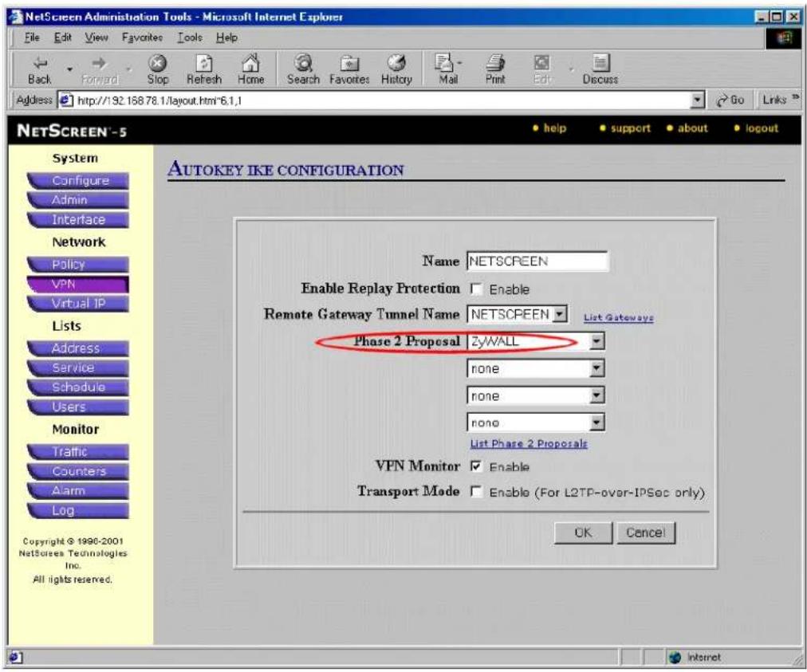Click the Go button arrow
This screenshot has width=807, height=672.
click(x=722, y=100)
